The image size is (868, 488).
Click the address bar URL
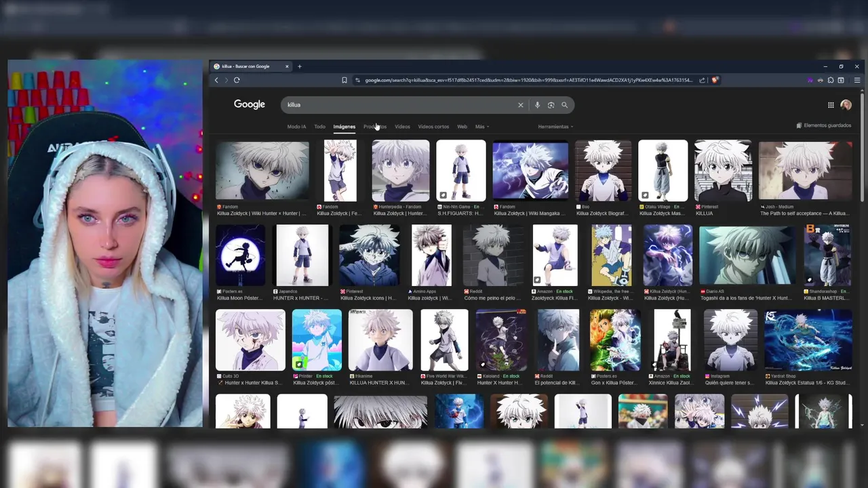coord(529,80)
